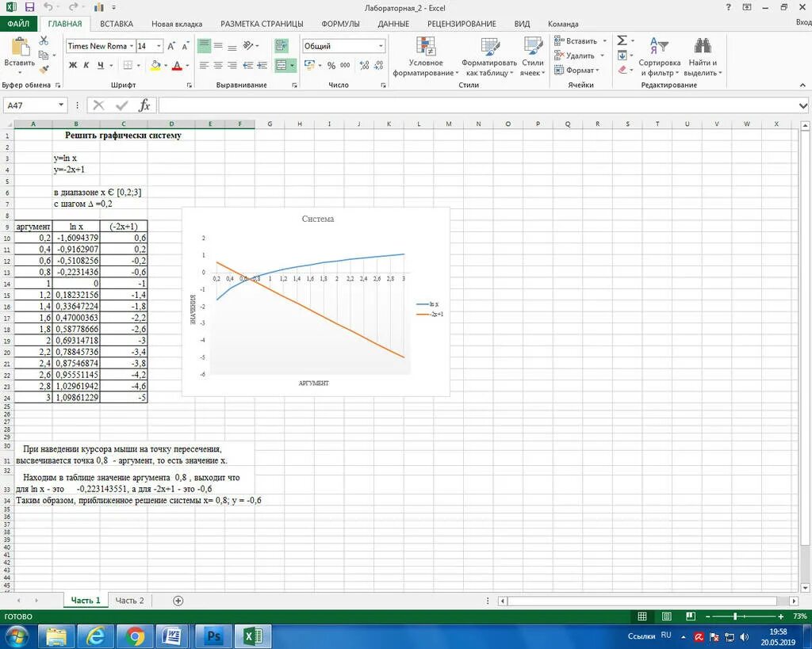812x649 pixels.
Task: Click the Undo arrow in quick access toolbar
Action: (48, 7)
